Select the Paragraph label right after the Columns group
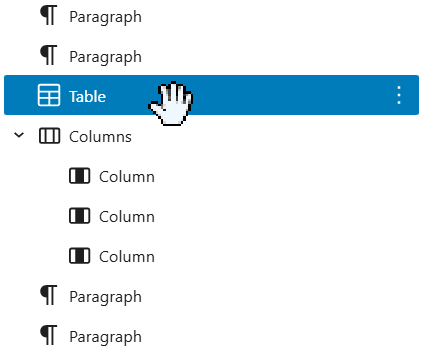Viewport: 423px width, 362px height. [105, 297]
